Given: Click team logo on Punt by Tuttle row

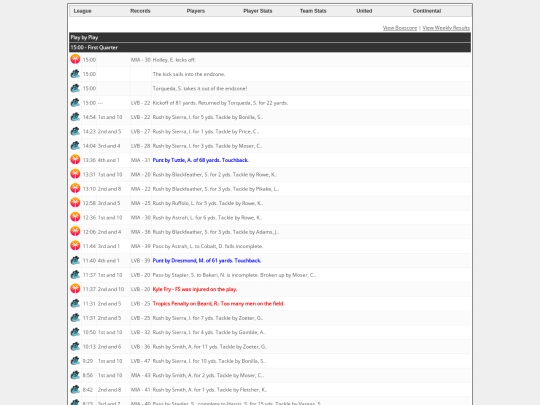Looking at the screenshot, I should pyautogui.click(x=75, y=160).
